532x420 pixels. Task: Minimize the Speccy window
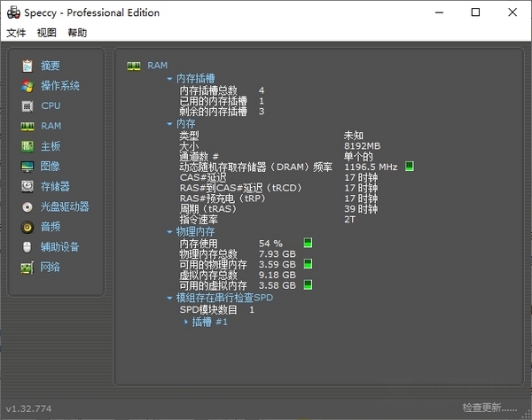click(440, 12)
